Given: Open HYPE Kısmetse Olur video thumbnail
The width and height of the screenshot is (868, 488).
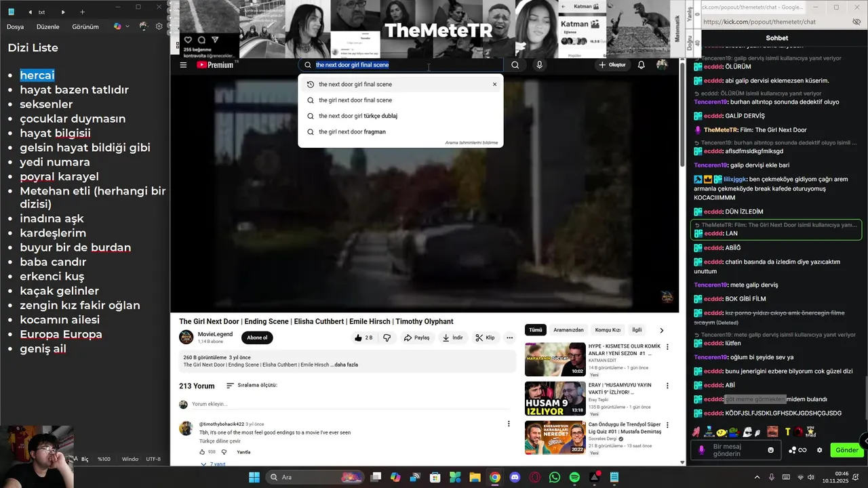Looking at the screenshot, I should click(x=555, y=359).
